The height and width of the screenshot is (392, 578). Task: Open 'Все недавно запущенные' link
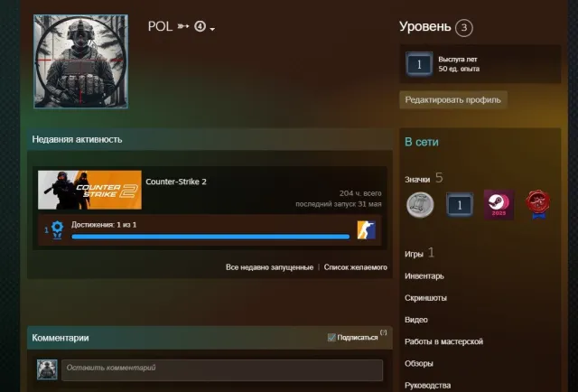269,267
